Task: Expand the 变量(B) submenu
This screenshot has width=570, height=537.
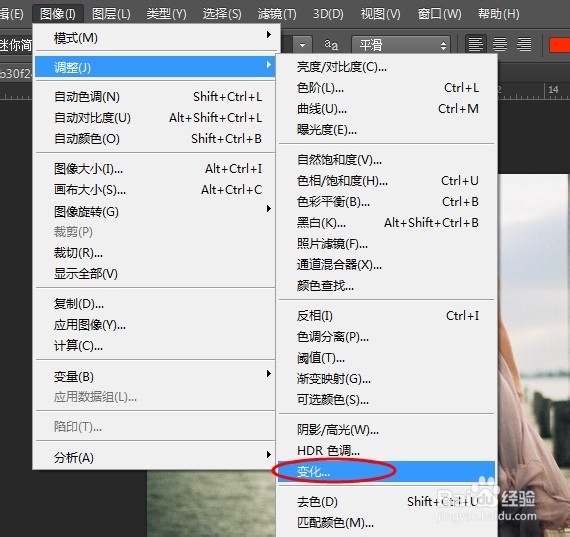Action: click(x=155, y=376)
